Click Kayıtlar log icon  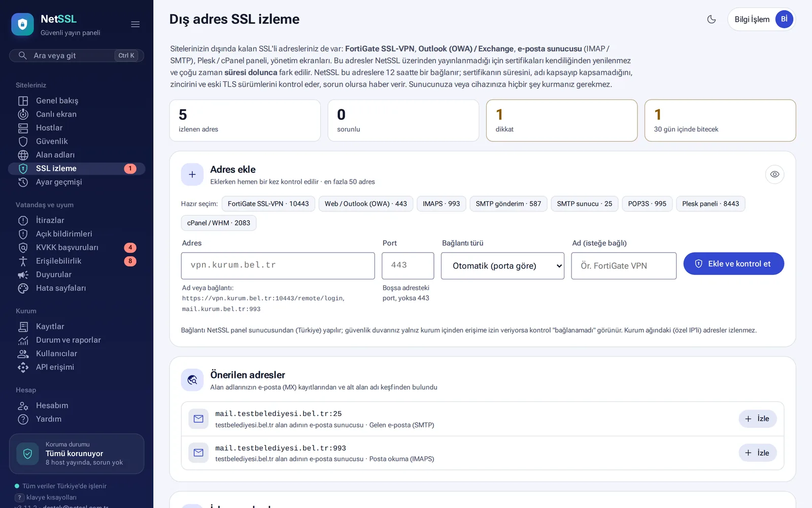point(23,327)
